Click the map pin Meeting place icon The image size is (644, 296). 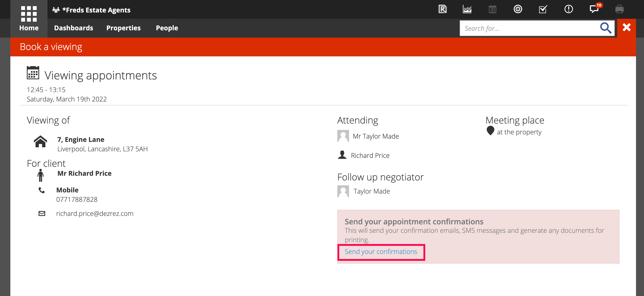click(x=490, y=131)
